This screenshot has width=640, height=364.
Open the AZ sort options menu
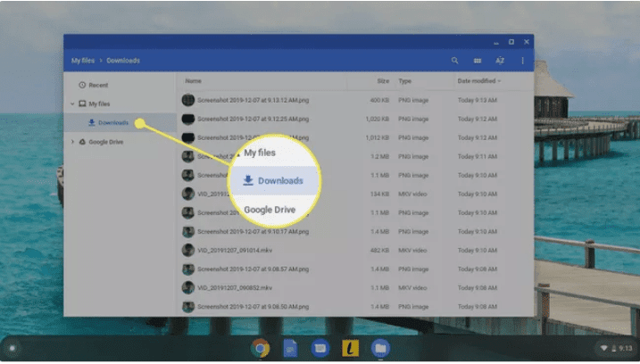click(x=501, y=61)
